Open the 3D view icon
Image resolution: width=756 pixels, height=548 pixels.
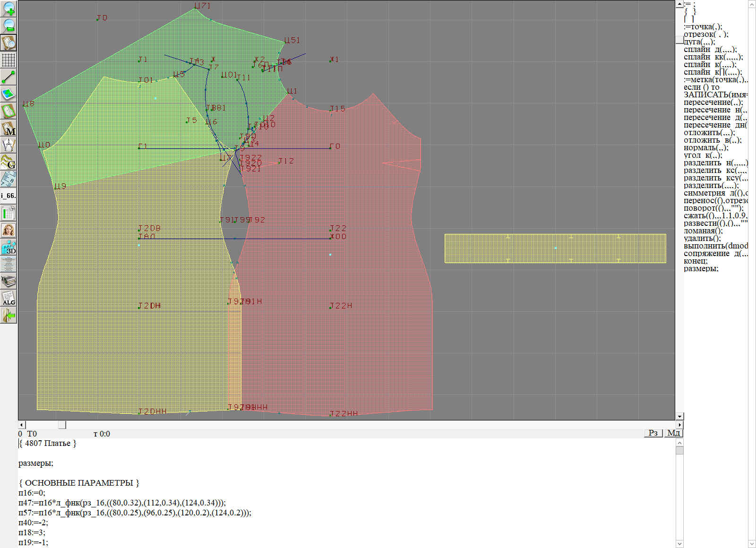9,247
